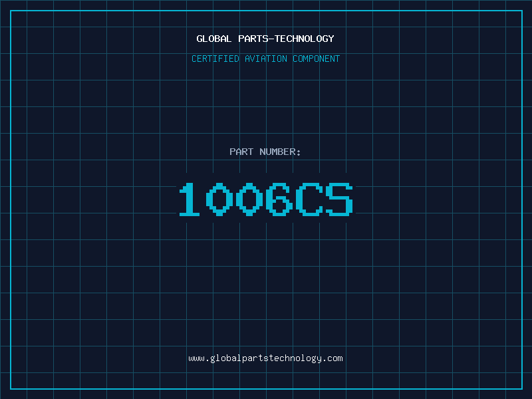
Task: Select the part number 1006CS
Action: coord(266,199)
